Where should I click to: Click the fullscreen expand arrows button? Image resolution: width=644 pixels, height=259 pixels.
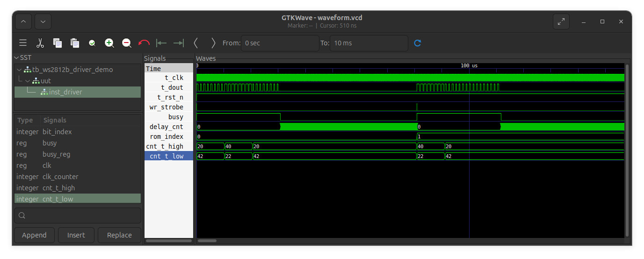(561, 22)
